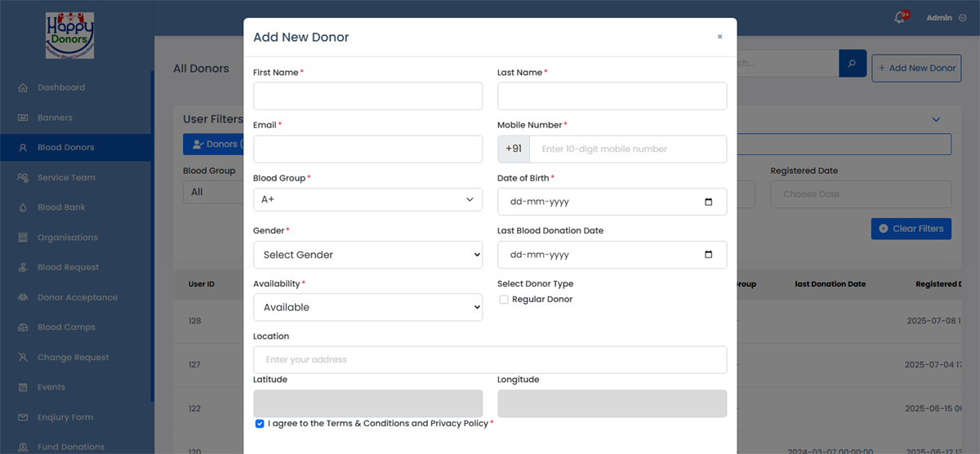Enable the Regular Donor checkbox

pyautogui.click(x=504, y=300)
